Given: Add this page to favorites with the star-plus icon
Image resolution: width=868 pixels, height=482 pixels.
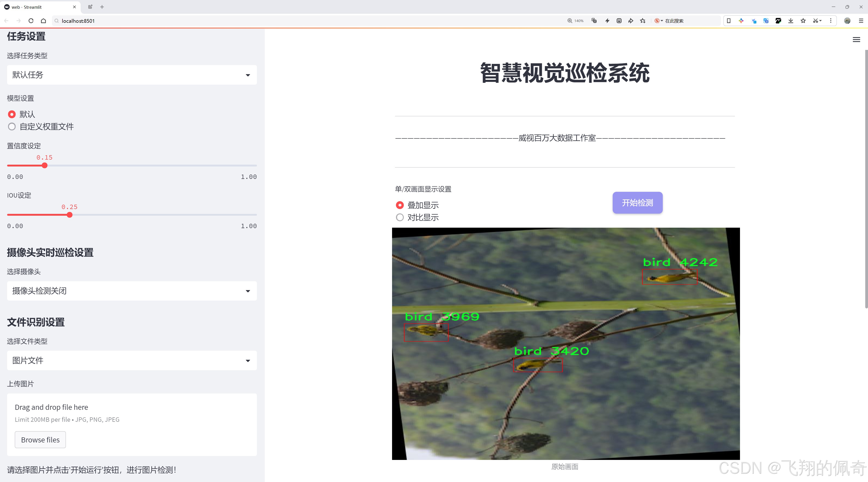Looking at the screenshot, I should (643, 20).
